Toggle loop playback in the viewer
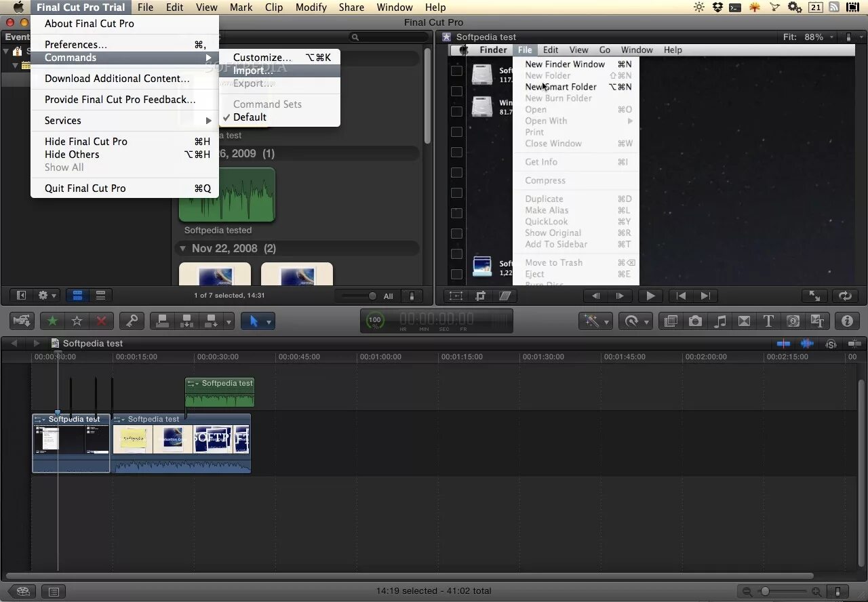The height and width of the screenshot is (602, 868). point(845,296)
